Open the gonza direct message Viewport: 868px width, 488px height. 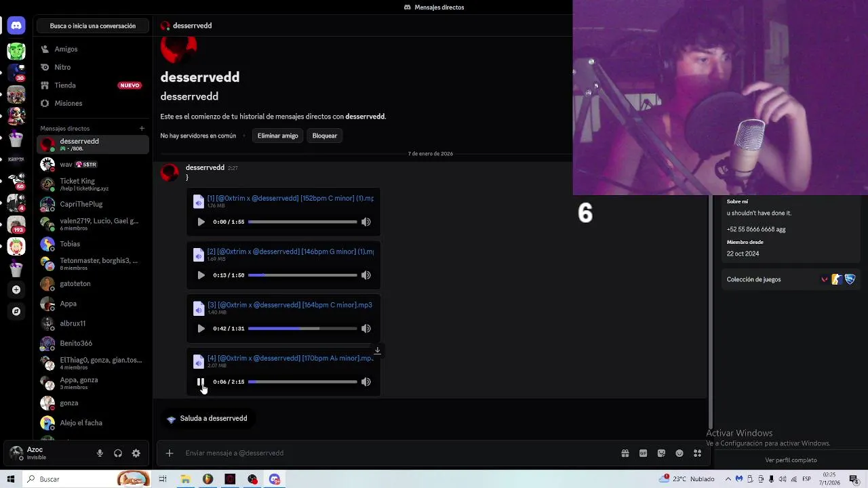point(93,403)
